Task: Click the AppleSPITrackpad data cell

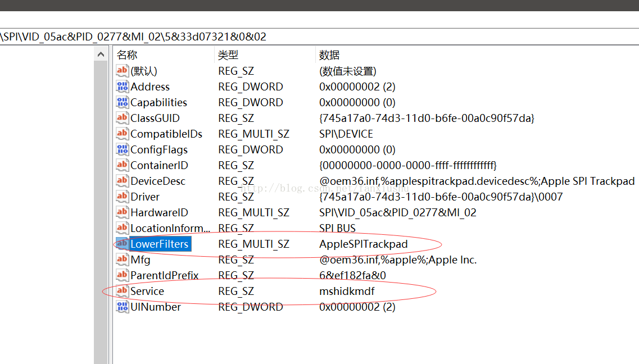Action: 363,244
